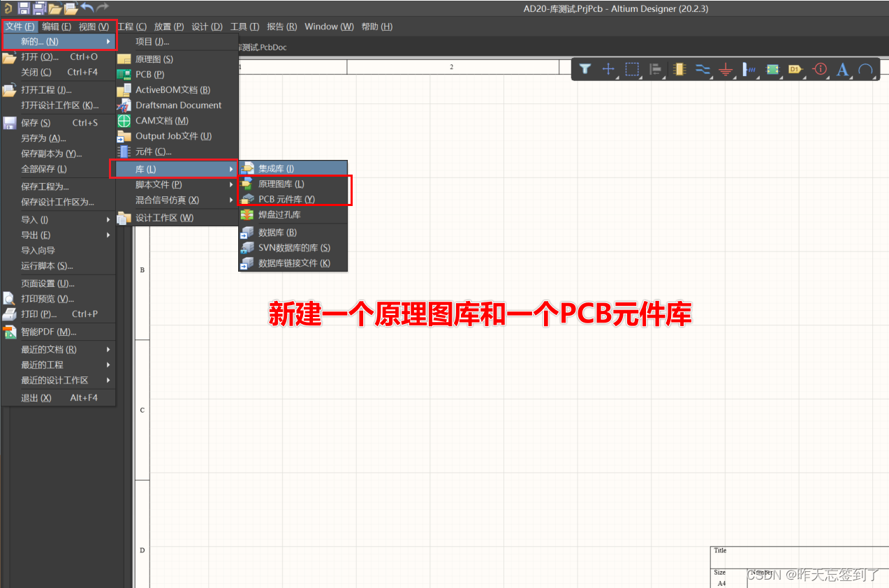The image size is (889, 588).
Task: Open the 帮助 (H) menu
Action: pos(376,27)
